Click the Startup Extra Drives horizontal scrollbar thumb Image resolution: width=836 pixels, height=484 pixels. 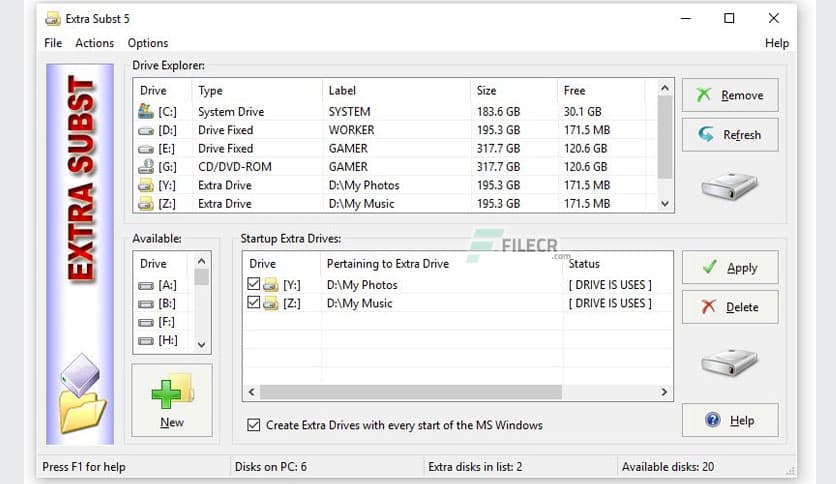(411, 392)
